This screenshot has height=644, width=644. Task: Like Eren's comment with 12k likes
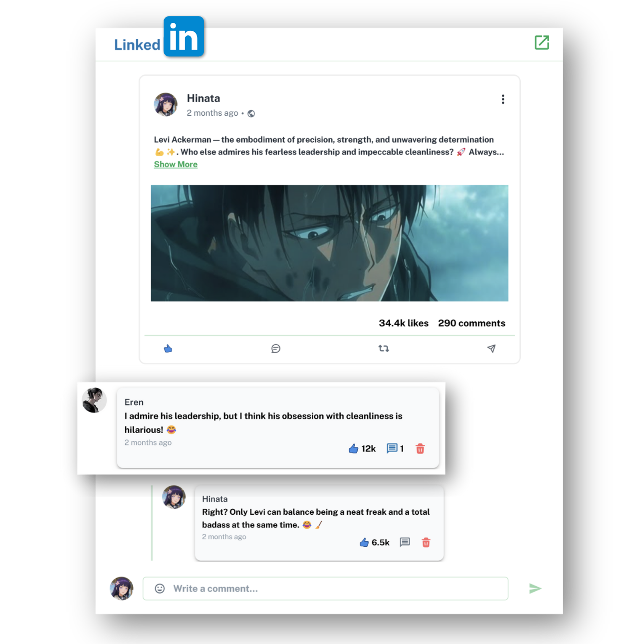[354, 449]
